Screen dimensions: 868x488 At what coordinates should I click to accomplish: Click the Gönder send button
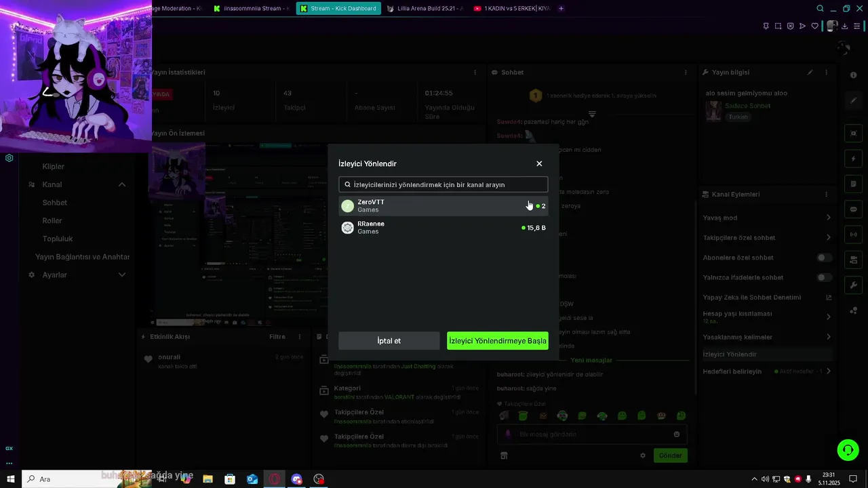(x=671, y=455)
